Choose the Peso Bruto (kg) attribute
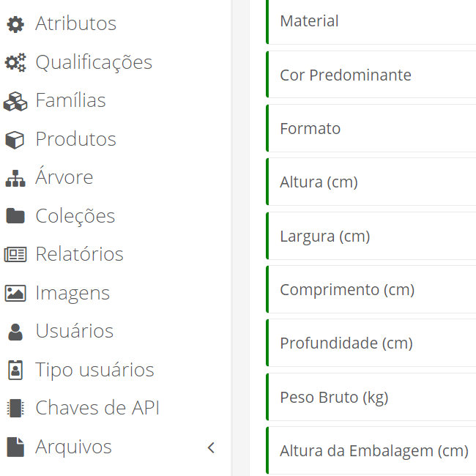 [371, 398]
